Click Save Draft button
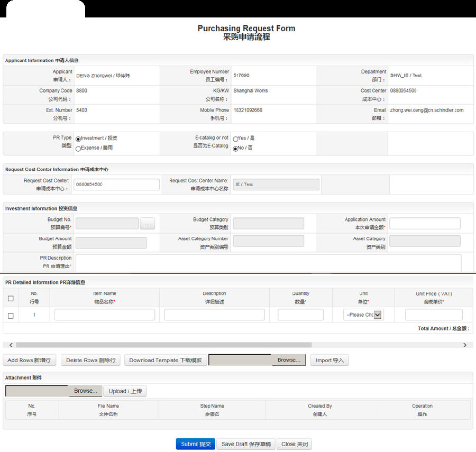476x452 pixels. click(246, 444)
